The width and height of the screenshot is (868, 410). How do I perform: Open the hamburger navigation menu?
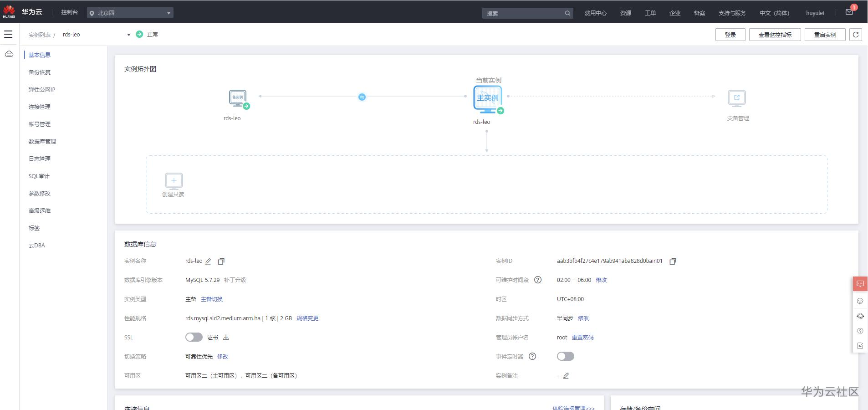click(x=8, y=34)
